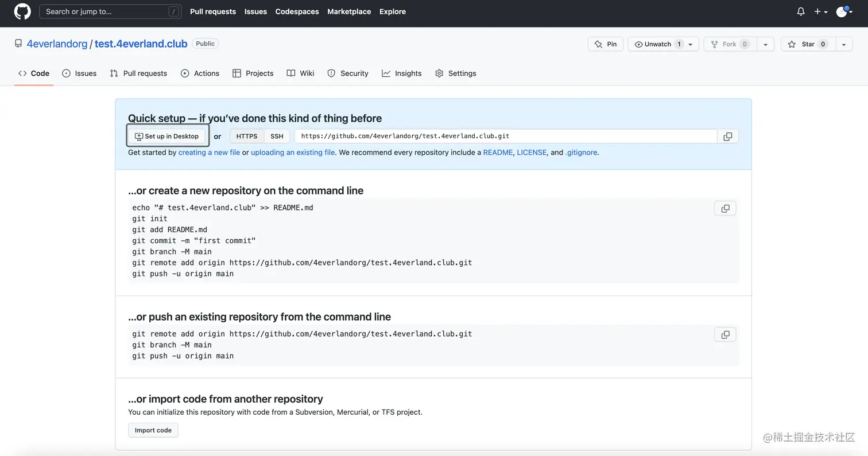Go to Marketplace in top navigation
Image resolution: width=868 pixels, height=456 pixels.
349,11
